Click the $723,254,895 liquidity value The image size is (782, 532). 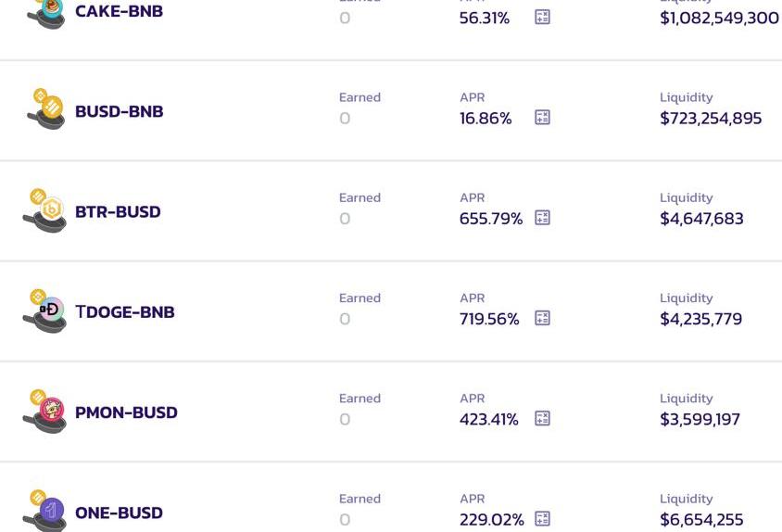[711, 118]
